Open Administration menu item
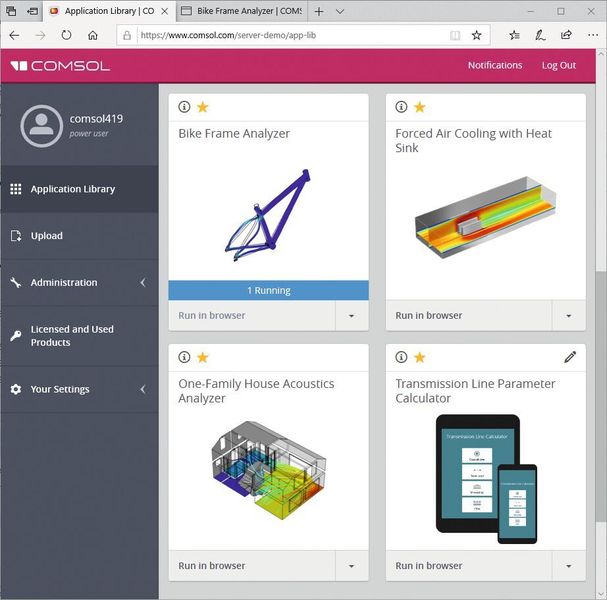The height and width of the screenshot is (600, 607). pyautogui.click(x=79, y=283)
